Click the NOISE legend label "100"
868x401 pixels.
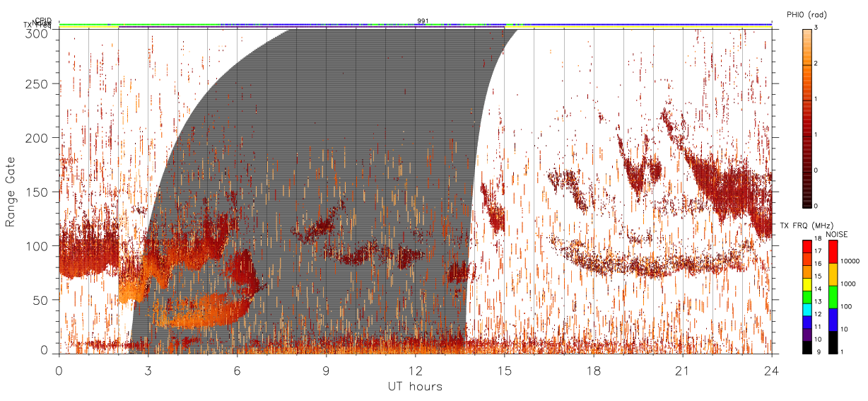pyautogui.click(x=847, y=307)
